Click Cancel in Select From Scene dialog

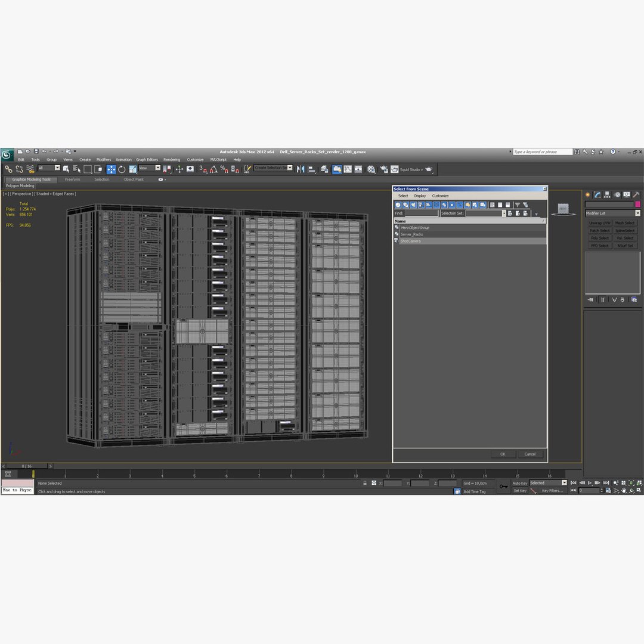tap(530, 454)
